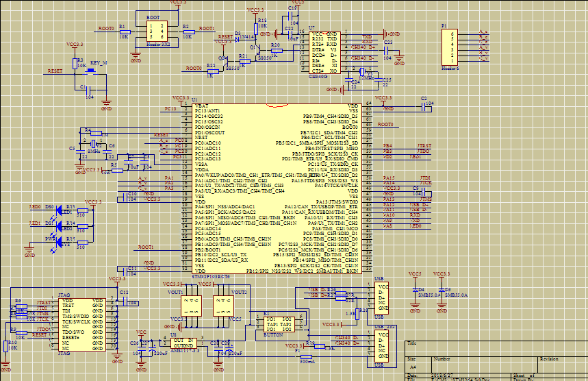The image size is (588, 381).
Task: Select resistor R9 on the JTDO line
Action: coord(21,332)
